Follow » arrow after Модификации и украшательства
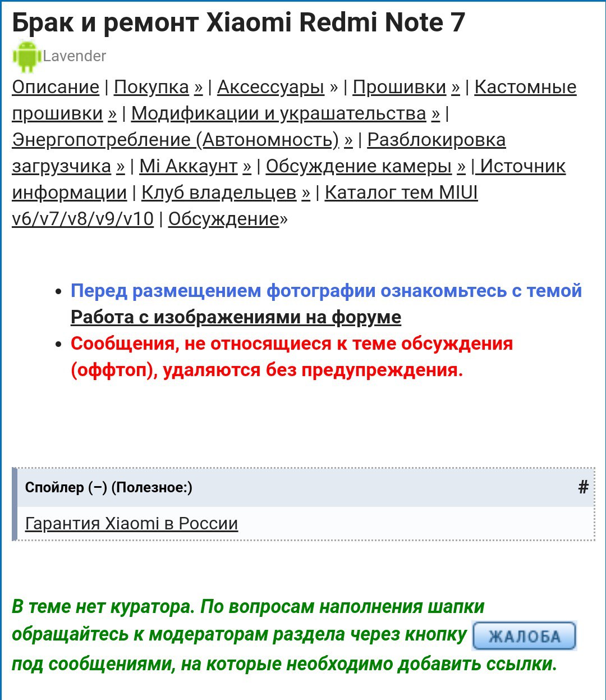The image size is (606, 700). point(435,114)
